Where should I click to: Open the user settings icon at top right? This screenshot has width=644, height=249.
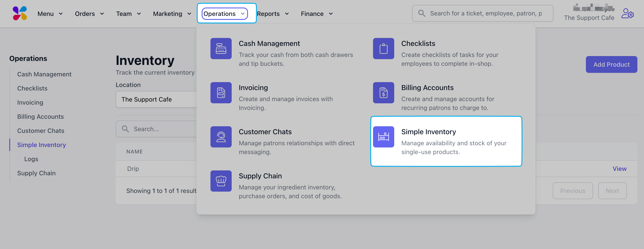(627, 13)
